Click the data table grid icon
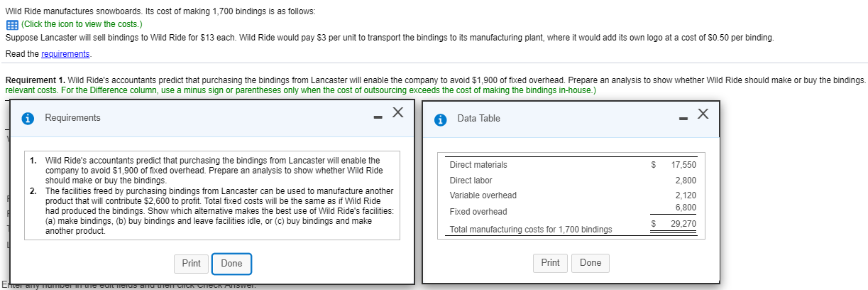The width and height of the screenshot is (868, 290). (11, 24)
